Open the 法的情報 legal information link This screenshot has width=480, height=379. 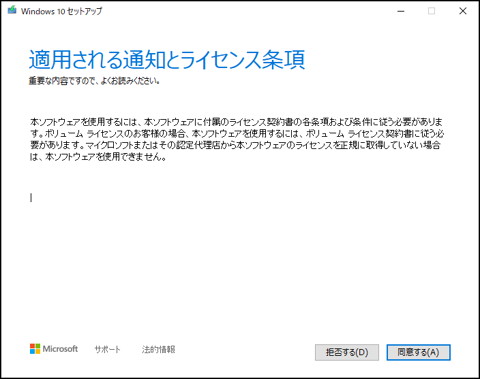[158, 349]
